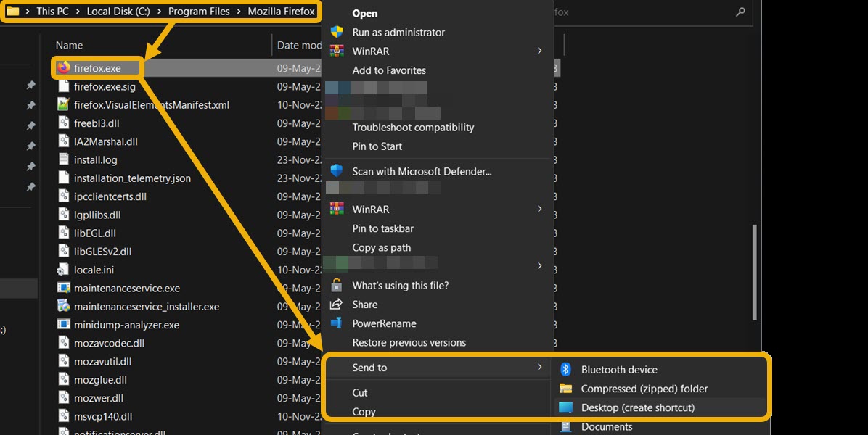The height and width of the screenshot is (435, 868).
Task: Click the Run as administrator shield icon
Action: (x=336, y=32)
